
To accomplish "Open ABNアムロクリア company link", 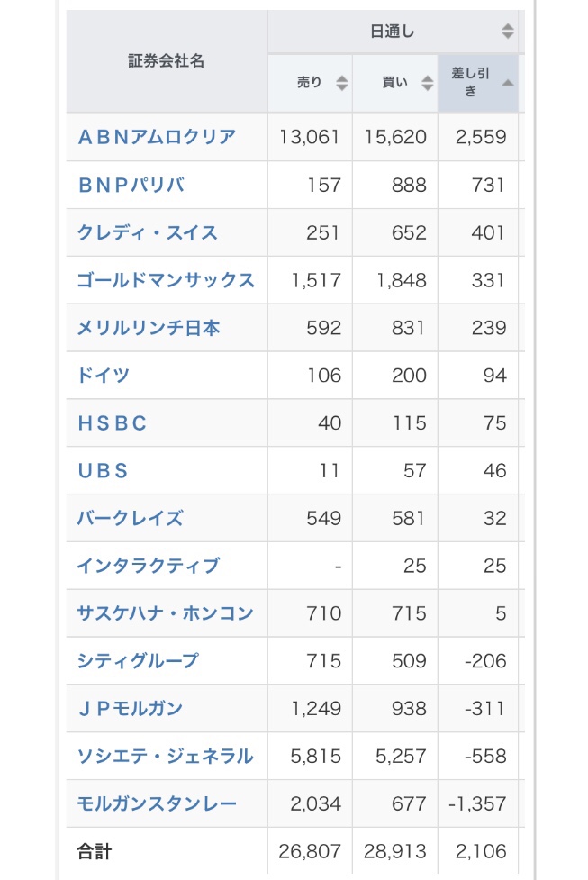I will (157, 137).
